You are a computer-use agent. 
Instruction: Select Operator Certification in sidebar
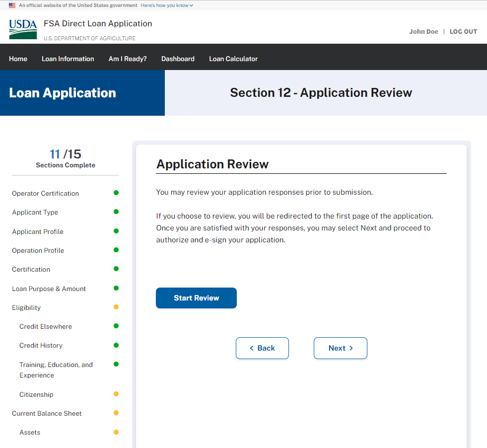click(x=45, y=193)
